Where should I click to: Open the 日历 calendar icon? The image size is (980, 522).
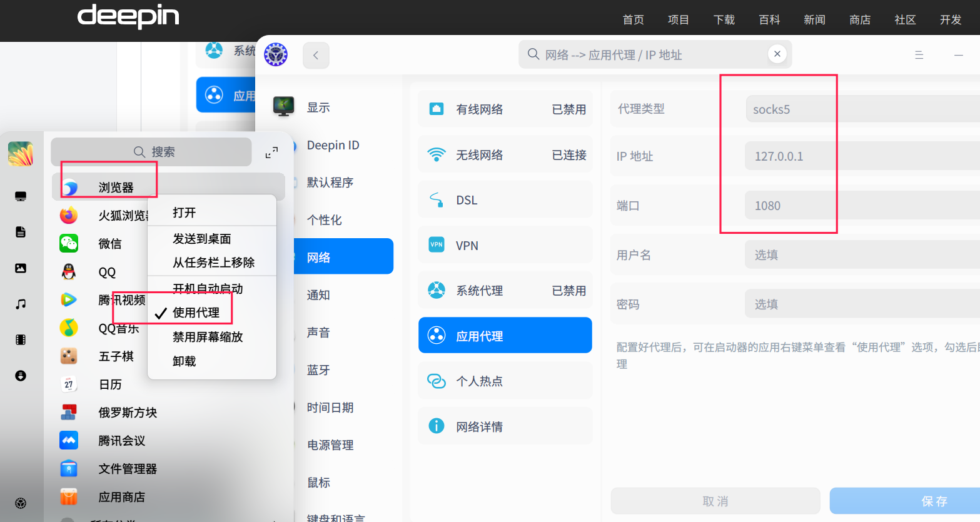(x=69, y=384)
